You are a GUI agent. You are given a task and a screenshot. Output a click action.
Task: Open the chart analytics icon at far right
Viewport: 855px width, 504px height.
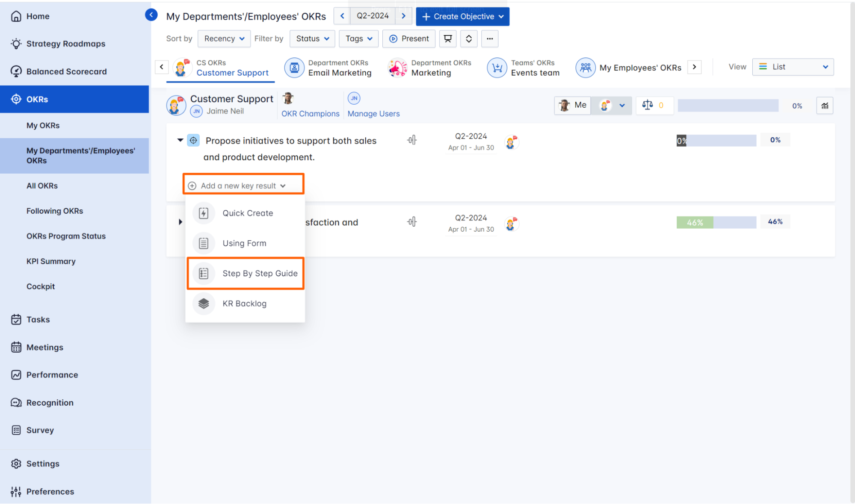point(825,105)
